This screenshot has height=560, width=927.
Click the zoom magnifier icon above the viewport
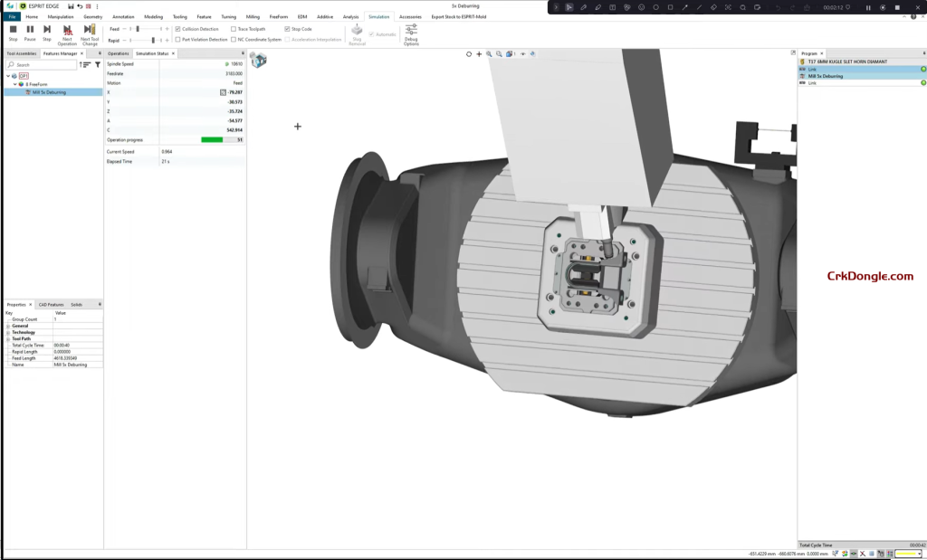(x=489, y=54)
